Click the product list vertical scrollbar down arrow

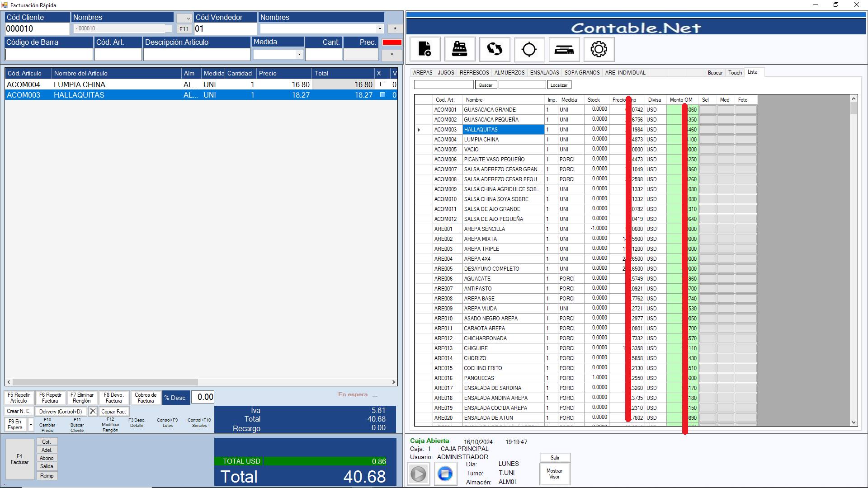coord(854,422)
